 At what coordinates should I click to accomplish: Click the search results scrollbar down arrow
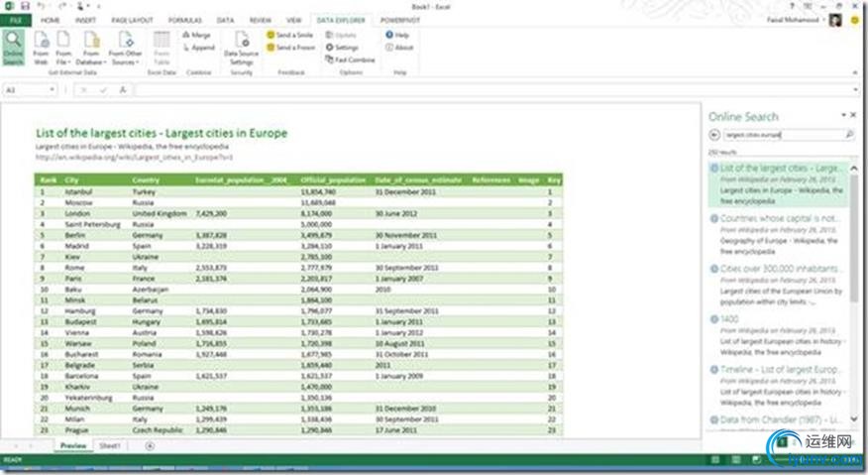(854, 419)
